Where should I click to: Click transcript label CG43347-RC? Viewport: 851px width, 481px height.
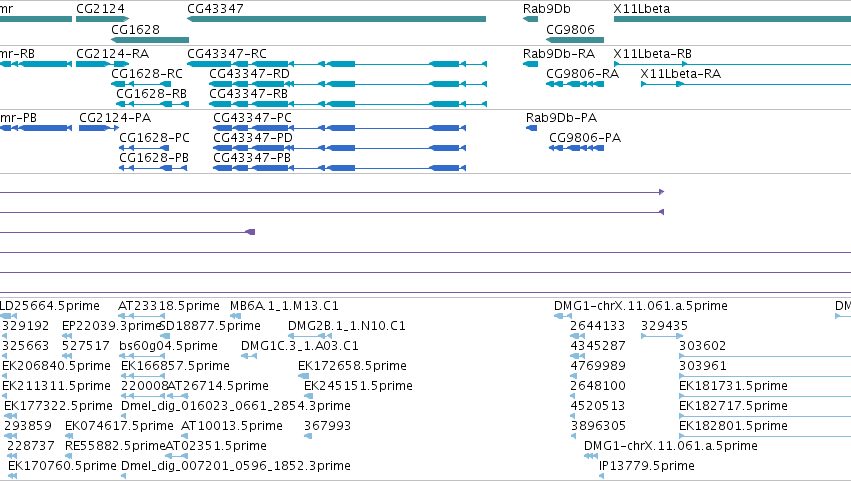tap(227, 54)
